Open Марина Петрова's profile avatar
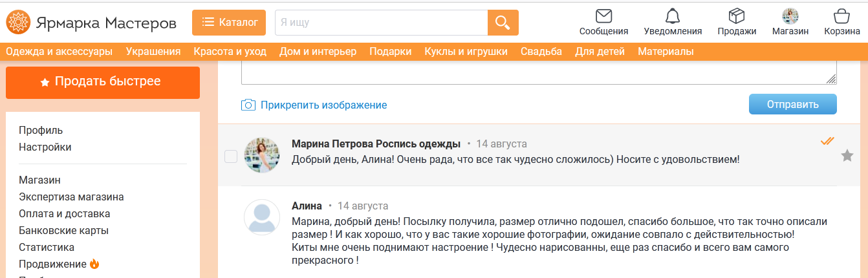This screenshot has height=278, width=868. pos(262,155)
